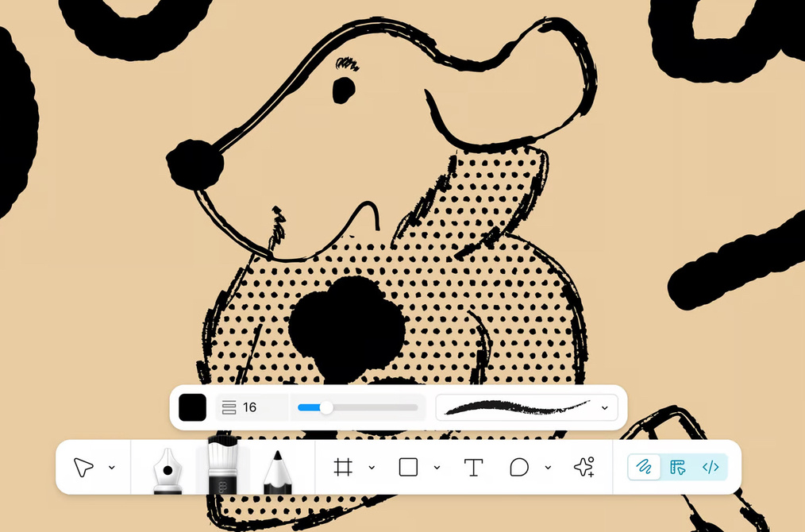Select the Brush tool
Viewport: 805px width, 532px height.
point(223,465)
